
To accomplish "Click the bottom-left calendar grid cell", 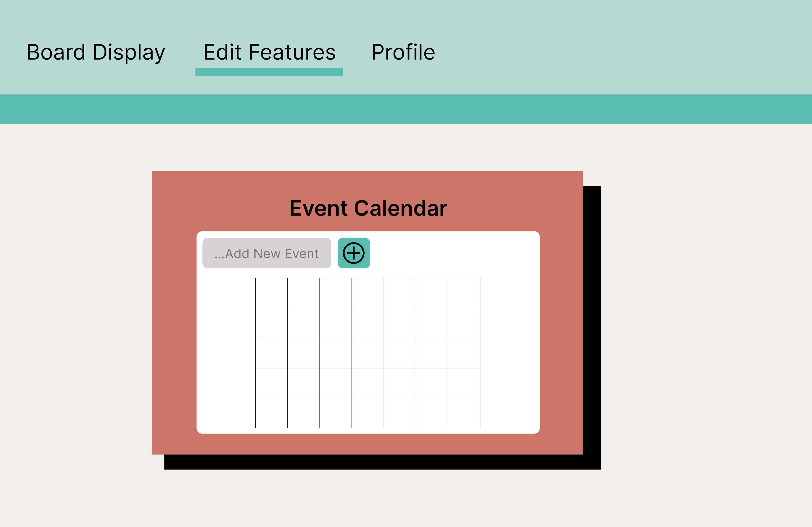I will (272, 413).
